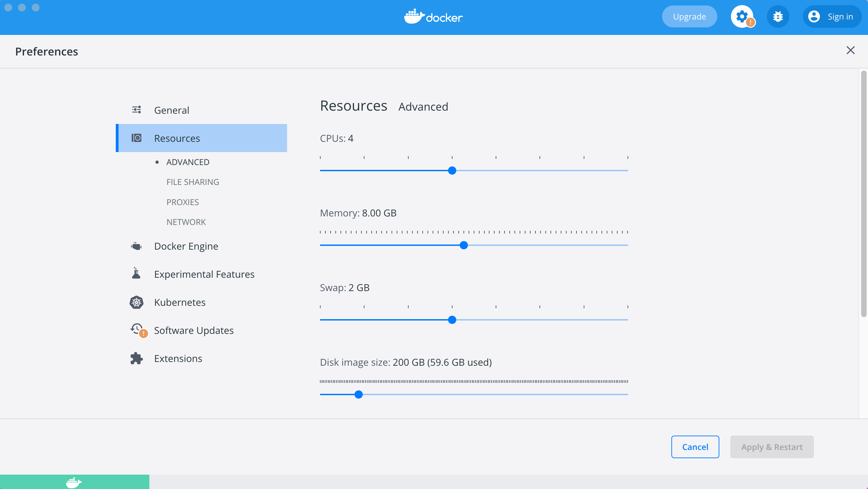Click the Cancel button
The width and height of the screenshot is (868, 489).
pos(695,447)
